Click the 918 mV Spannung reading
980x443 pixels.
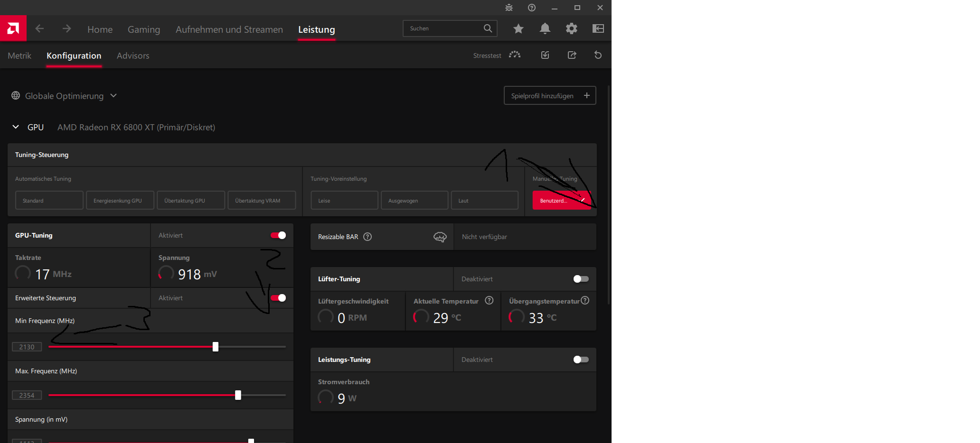[197, 274]
